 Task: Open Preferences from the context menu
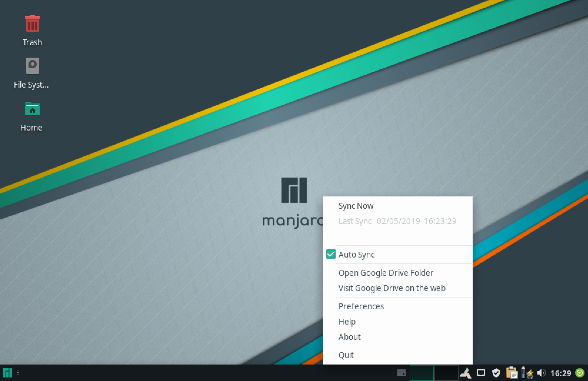(398, 306)
